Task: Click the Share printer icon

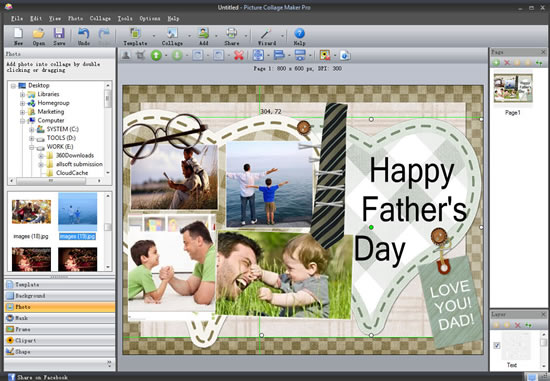Action: 231,34
